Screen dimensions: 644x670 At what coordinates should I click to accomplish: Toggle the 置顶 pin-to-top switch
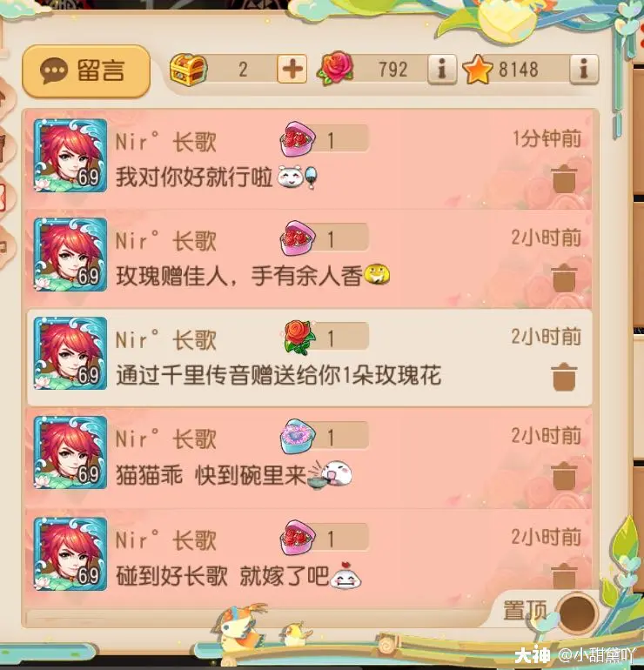[577, 613]
